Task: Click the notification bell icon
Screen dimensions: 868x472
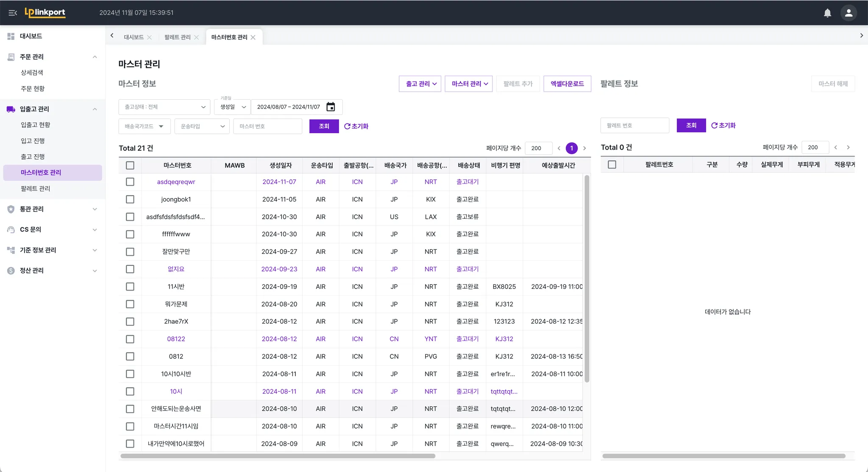Action: pos(827,13)
